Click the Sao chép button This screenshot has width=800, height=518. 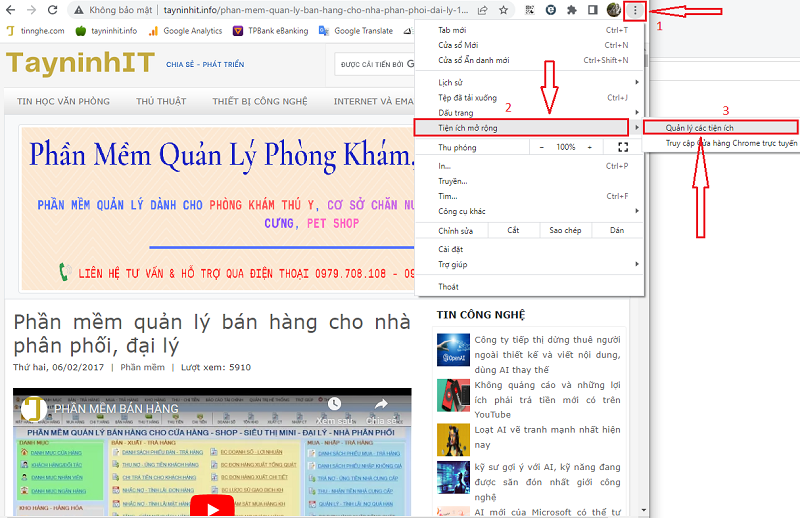point(565,230)
